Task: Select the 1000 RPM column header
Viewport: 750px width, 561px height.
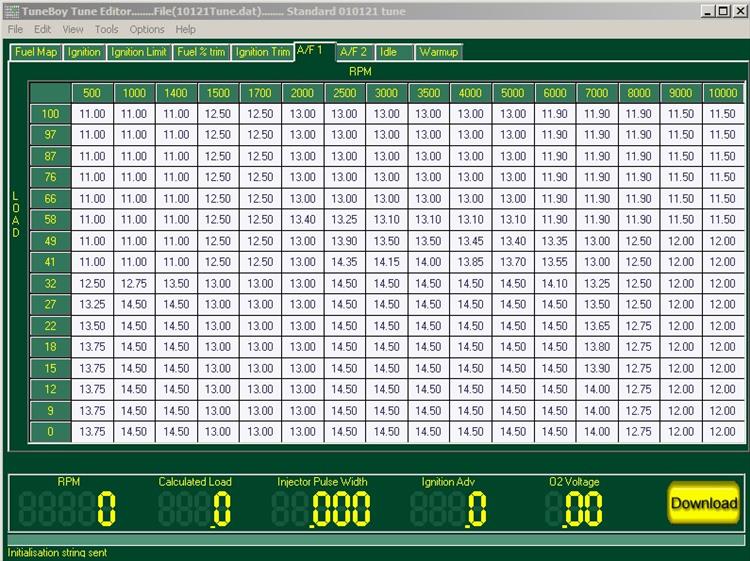Action: (134, 93)
